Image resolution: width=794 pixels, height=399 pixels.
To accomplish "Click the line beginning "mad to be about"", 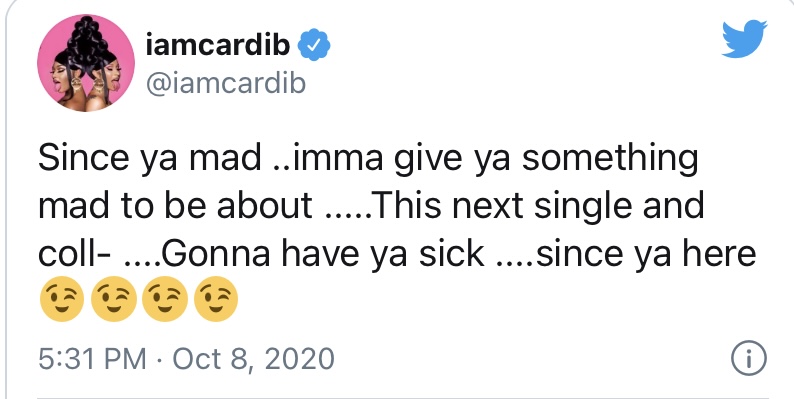I will (x=371, y=206).
